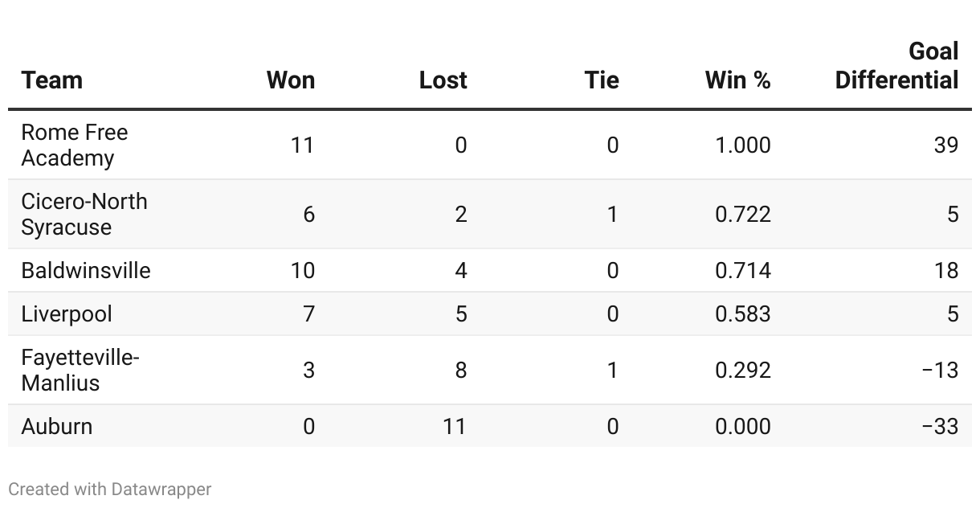The height and width of the screenshot is (508, 980).
Task: Select the Baldwinsville row name
Action: [x=86, y=270]
